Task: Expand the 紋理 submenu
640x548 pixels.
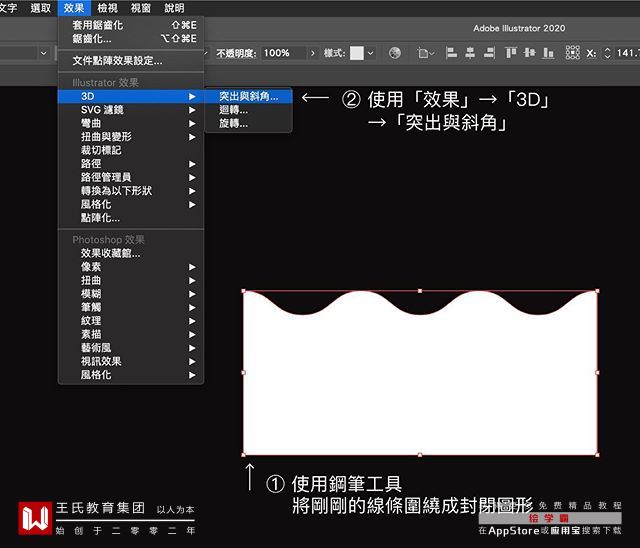Action: (131, 321)
